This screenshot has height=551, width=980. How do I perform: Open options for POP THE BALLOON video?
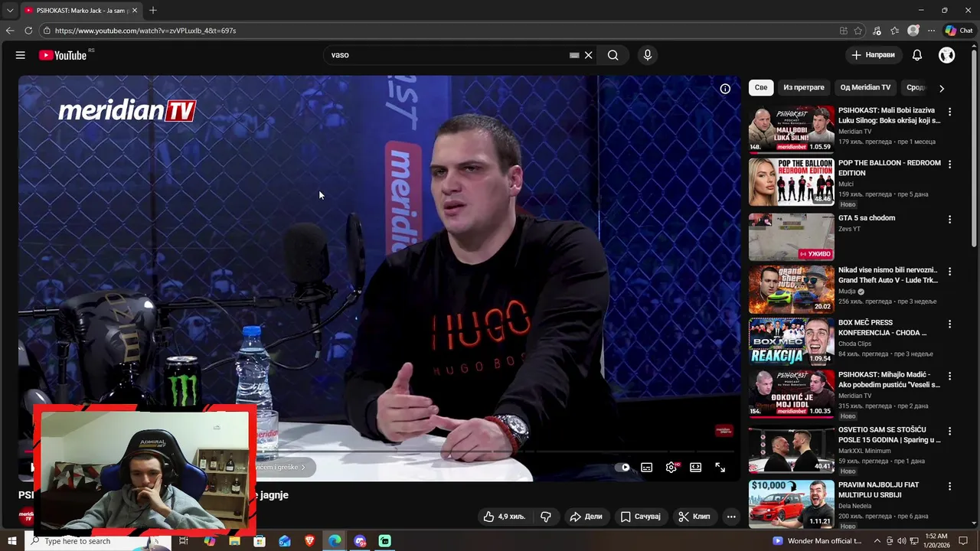pyautogui.click(x=950, y=165)
